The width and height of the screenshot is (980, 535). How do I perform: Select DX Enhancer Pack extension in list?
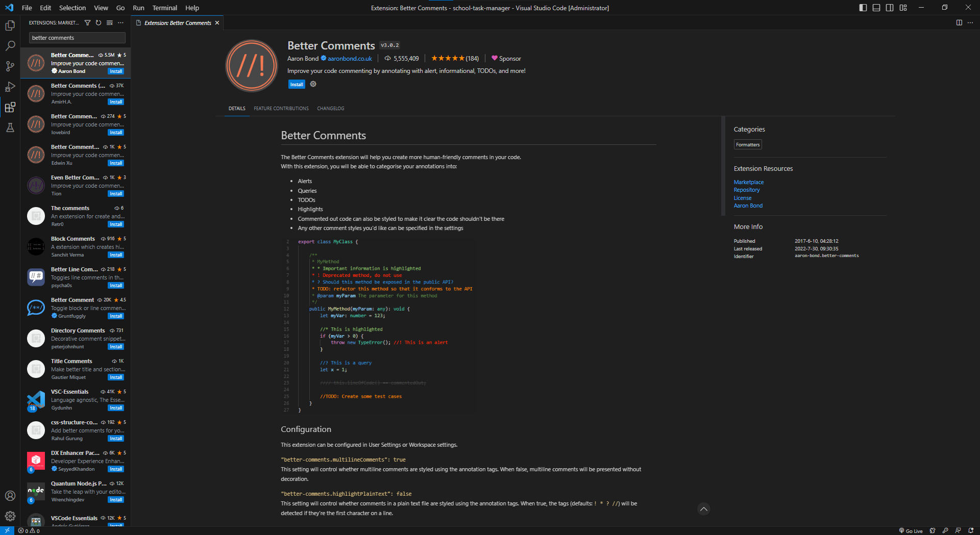[x=76, y=461]
